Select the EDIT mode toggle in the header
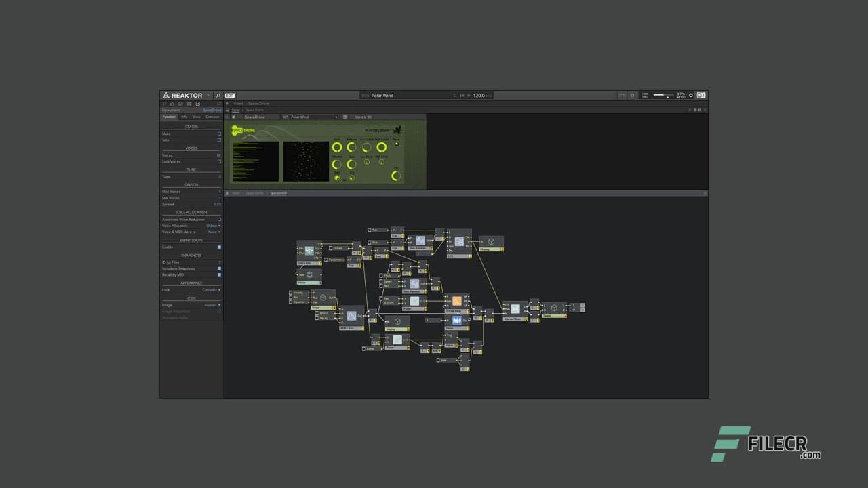The height and width of the screenshot is (488, 868). 230,95
